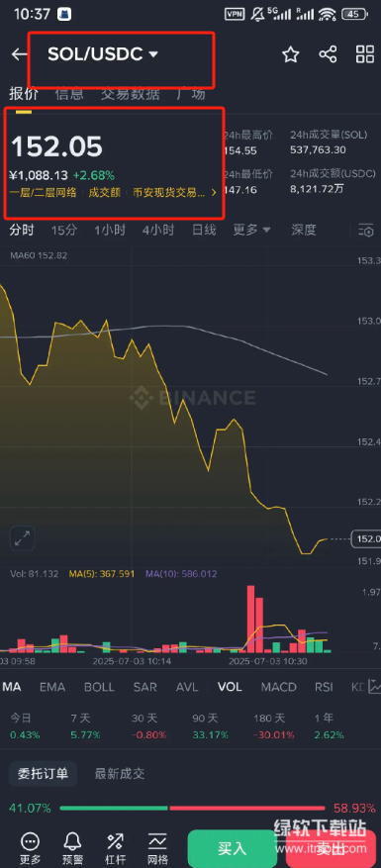Expand the 币安现货交易 tags chevron
The image size is (381, 868).
[x=214, y=193]
